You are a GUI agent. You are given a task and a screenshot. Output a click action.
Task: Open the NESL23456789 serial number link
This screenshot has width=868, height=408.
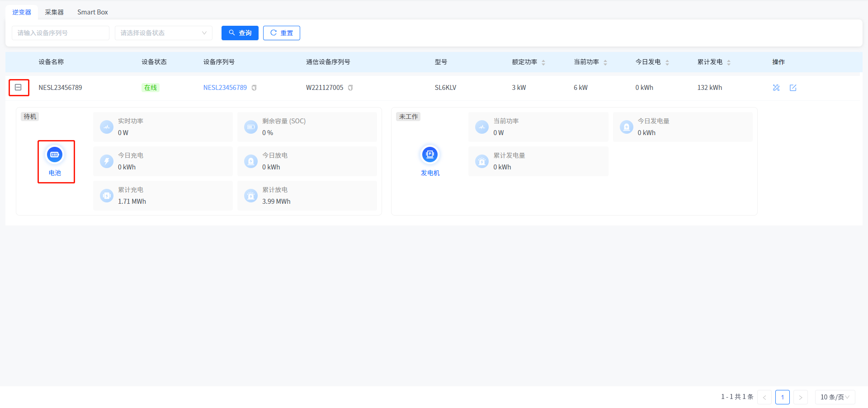225,88
